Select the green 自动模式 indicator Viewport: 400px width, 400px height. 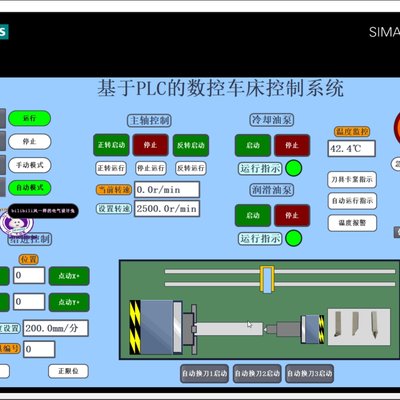click(x=30, y=188)
